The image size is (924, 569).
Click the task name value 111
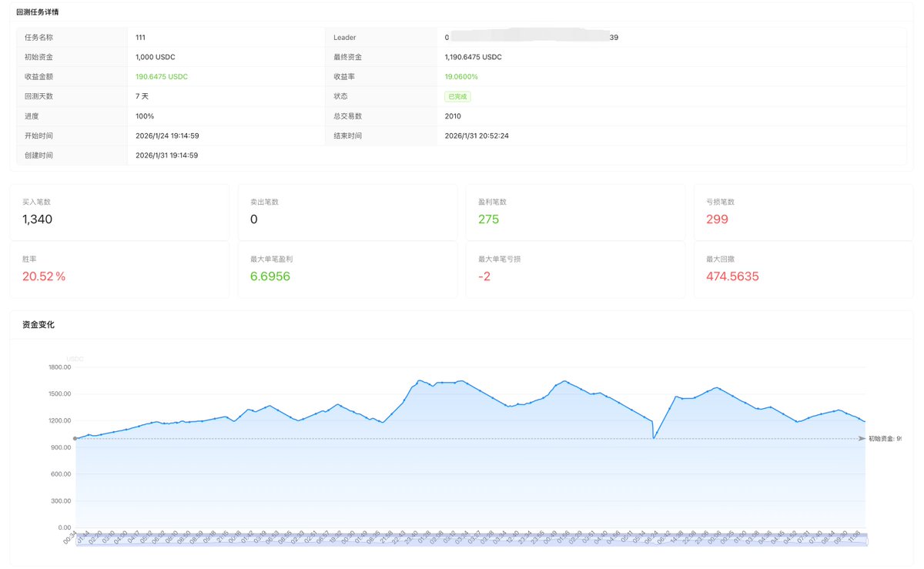[140, 37]
